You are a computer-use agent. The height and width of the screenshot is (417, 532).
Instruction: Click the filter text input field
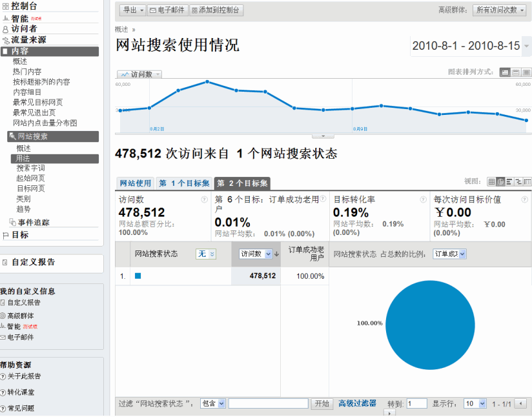click(x=268, y=403)
